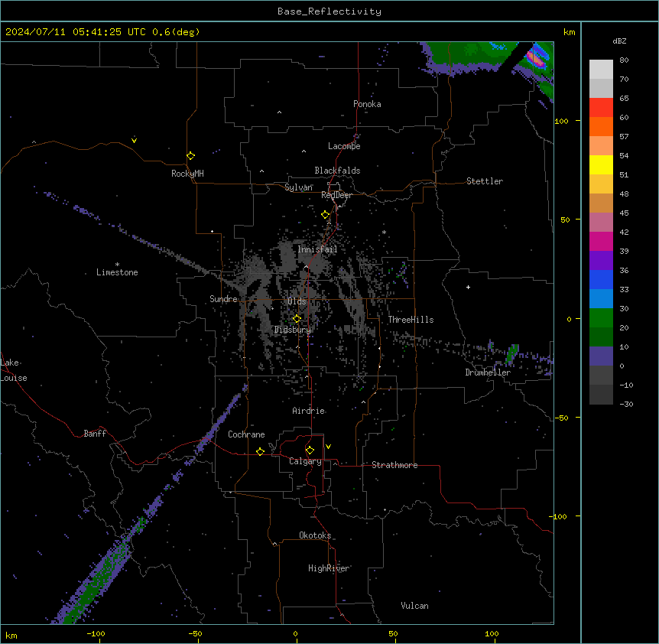Select the yellow diamond marker between Olds and Didsbury
659x644 pixels.
[x=297, y=319]
